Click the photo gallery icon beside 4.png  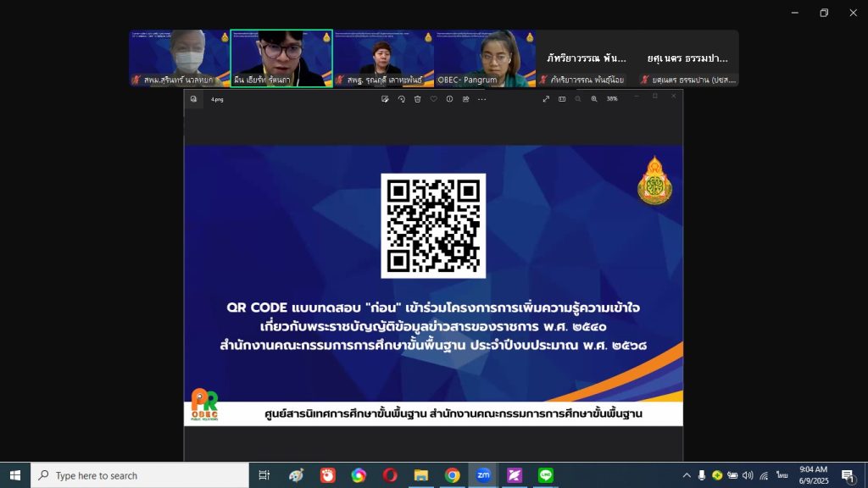[x=194, y=99]
